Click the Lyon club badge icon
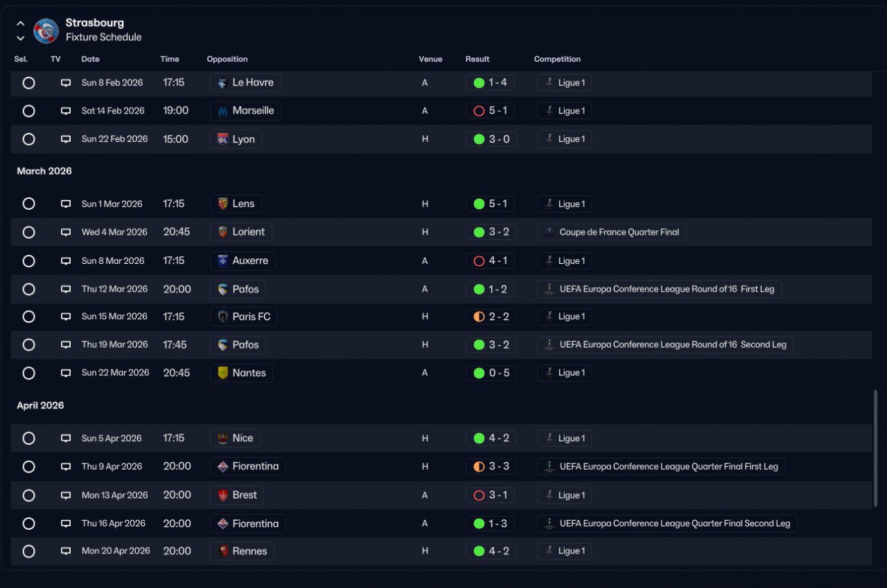887x588 pixels. coord(223,139)
